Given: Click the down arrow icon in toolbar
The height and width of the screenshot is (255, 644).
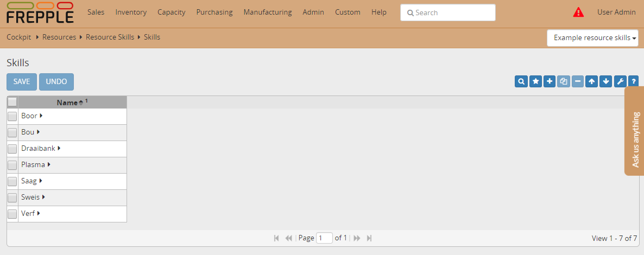Looking at the screenshot, I should pyautogui.click(x=606, y=81).
